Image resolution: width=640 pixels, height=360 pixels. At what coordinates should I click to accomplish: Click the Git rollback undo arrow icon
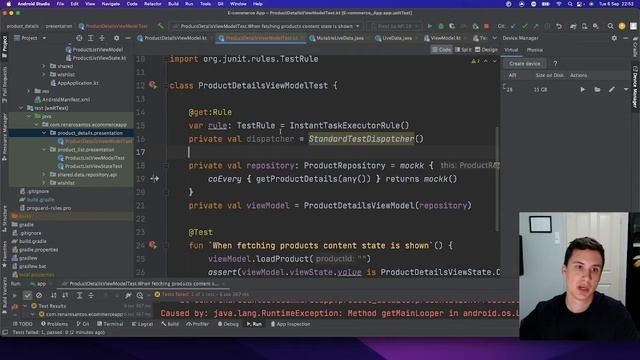click(559, 26)
